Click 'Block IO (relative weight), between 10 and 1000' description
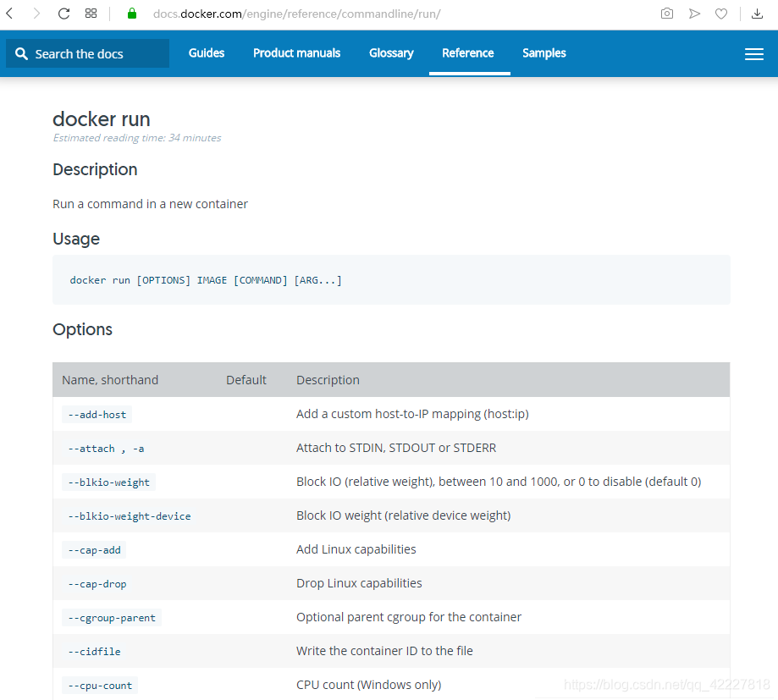The image size is (778, 700). click(499, 482)
